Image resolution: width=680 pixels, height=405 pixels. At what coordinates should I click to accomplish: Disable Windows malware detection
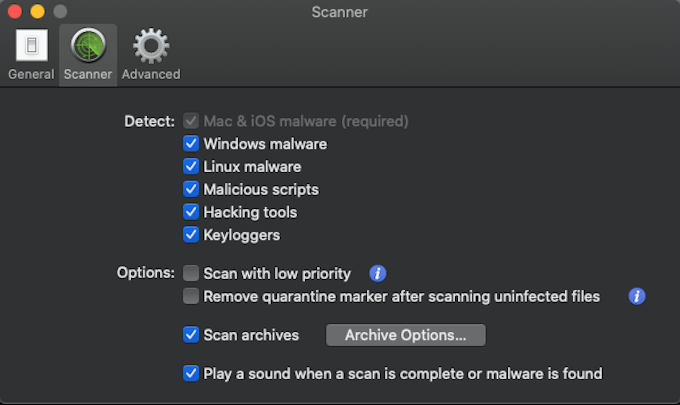point(191,144)
